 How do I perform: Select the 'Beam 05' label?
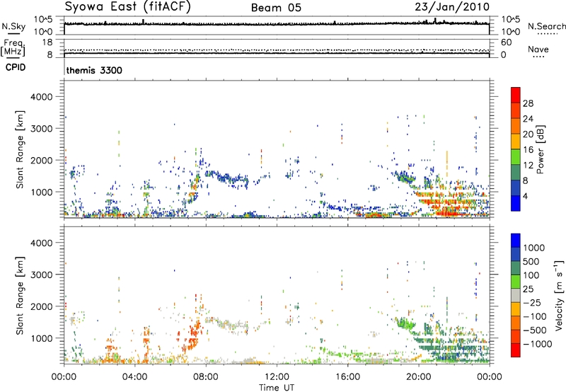(276, 8)
